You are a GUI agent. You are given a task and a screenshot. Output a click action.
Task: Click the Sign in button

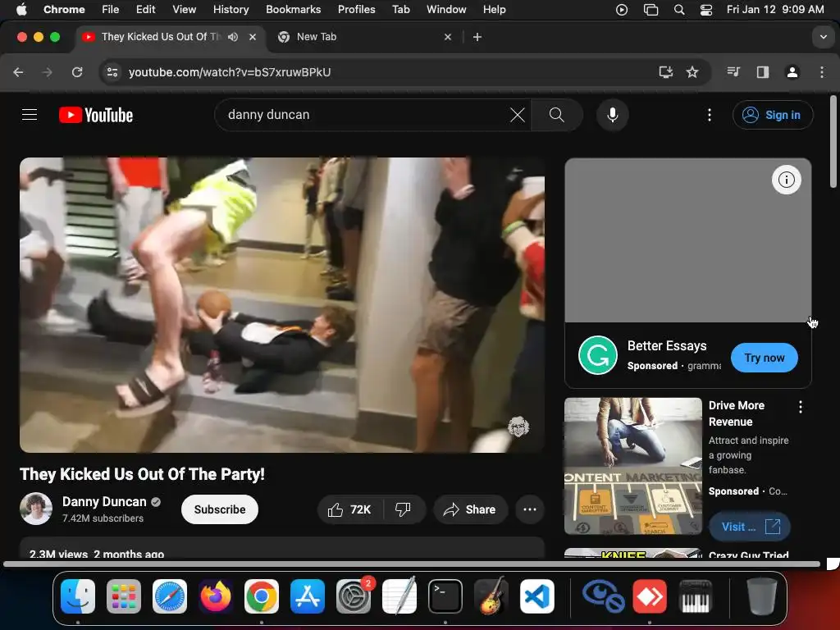(x=773, y=115)
